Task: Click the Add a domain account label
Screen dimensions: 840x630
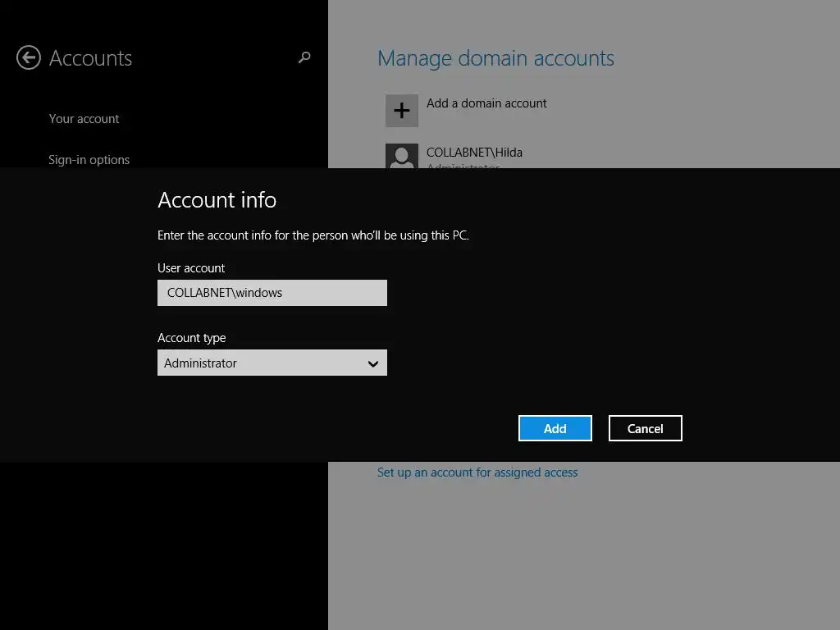Action: [x=486, y=103]
